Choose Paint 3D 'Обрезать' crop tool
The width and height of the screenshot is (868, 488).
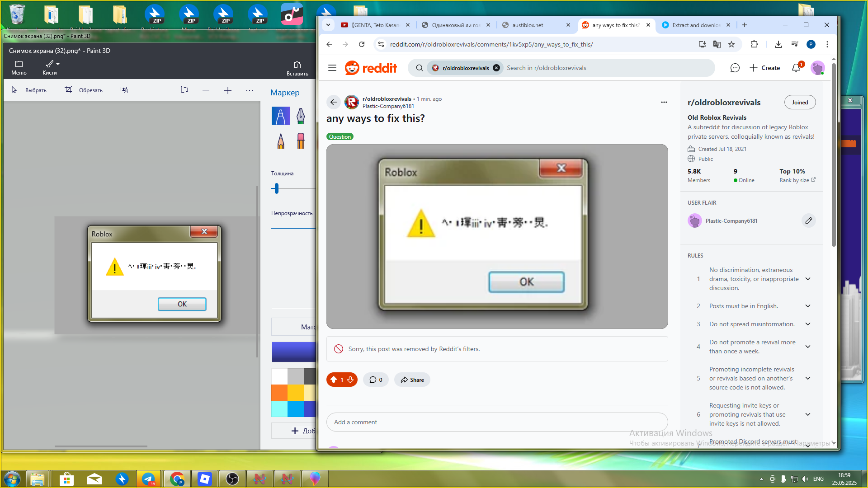click(x=84, y=90)
